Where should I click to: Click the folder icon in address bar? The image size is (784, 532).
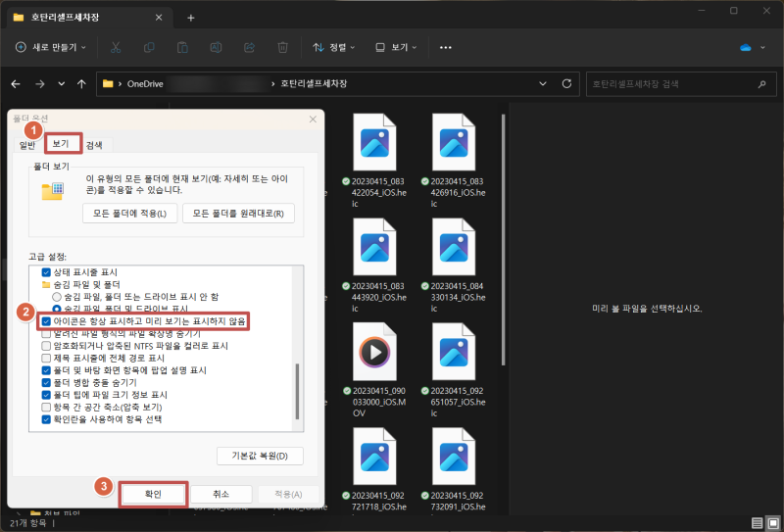coord(108,84)
